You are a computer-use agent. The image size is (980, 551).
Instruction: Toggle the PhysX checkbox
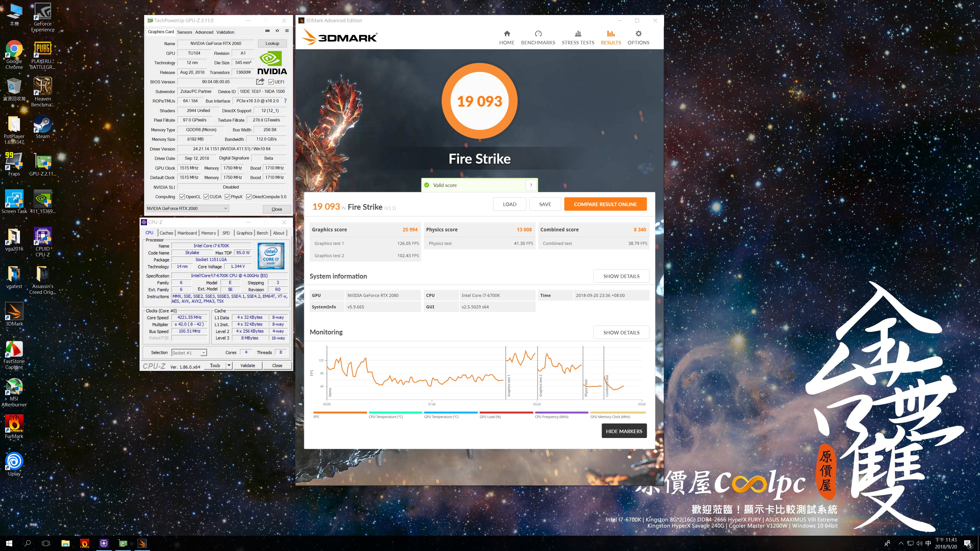[x=227, y=197]
